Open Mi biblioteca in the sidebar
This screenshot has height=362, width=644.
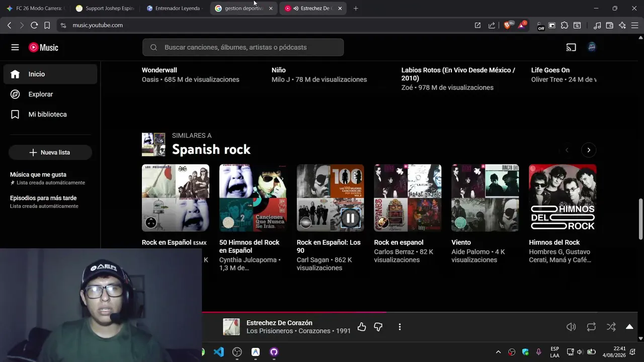50,114
